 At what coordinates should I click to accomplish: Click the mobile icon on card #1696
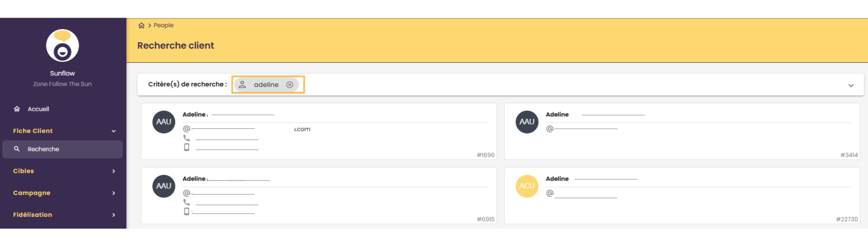click(186, 147)
